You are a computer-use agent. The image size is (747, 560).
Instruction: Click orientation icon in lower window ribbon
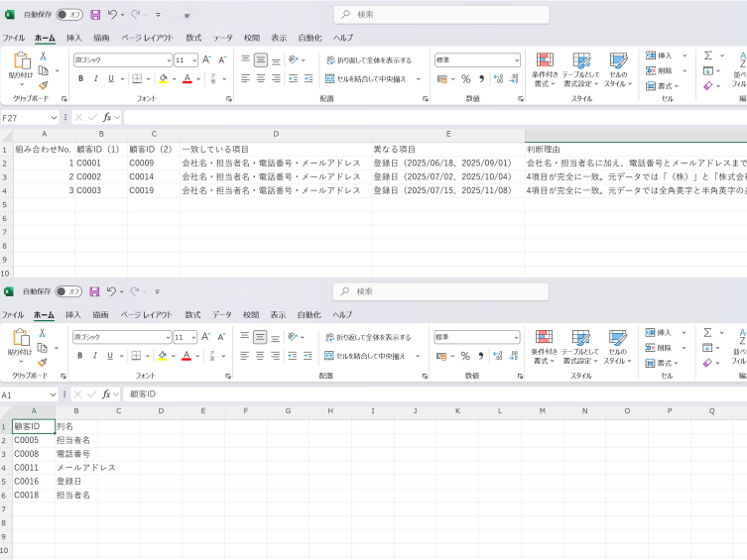pyautogui.click(x=292, y=337)
